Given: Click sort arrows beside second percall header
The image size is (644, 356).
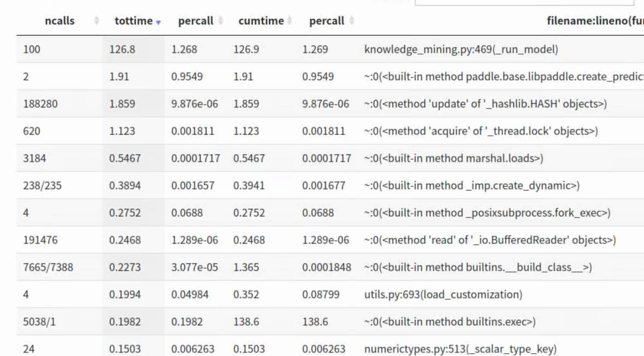Looking at the screenshot, I should coord(351,21).
